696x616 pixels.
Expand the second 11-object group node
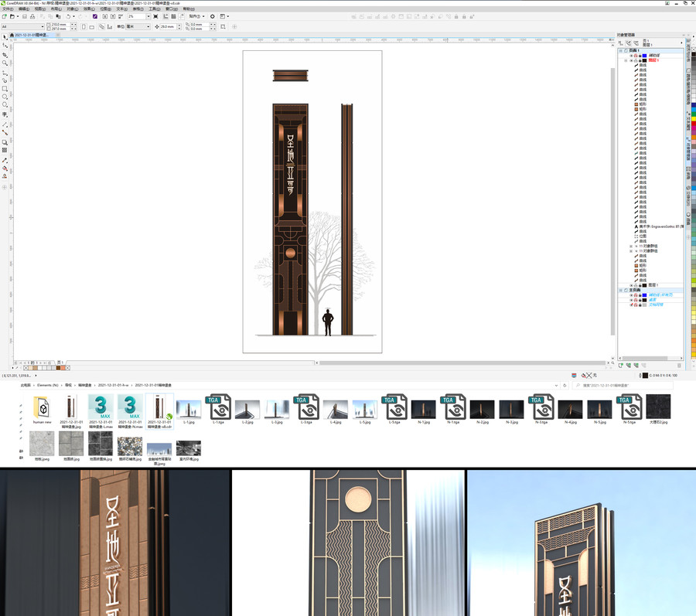point(631,251)
